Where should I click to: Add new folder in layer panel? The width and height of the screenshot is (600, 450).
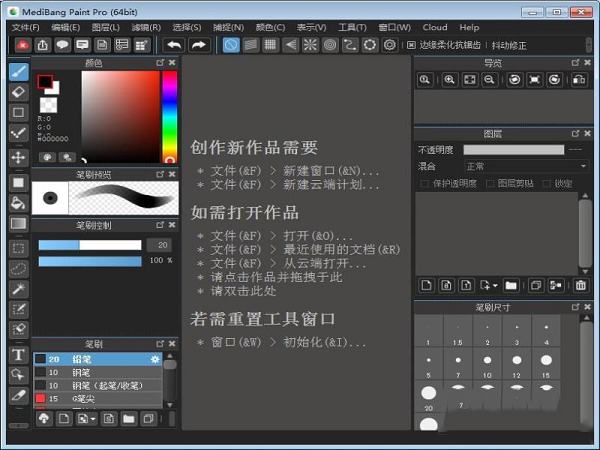[511, 285]
